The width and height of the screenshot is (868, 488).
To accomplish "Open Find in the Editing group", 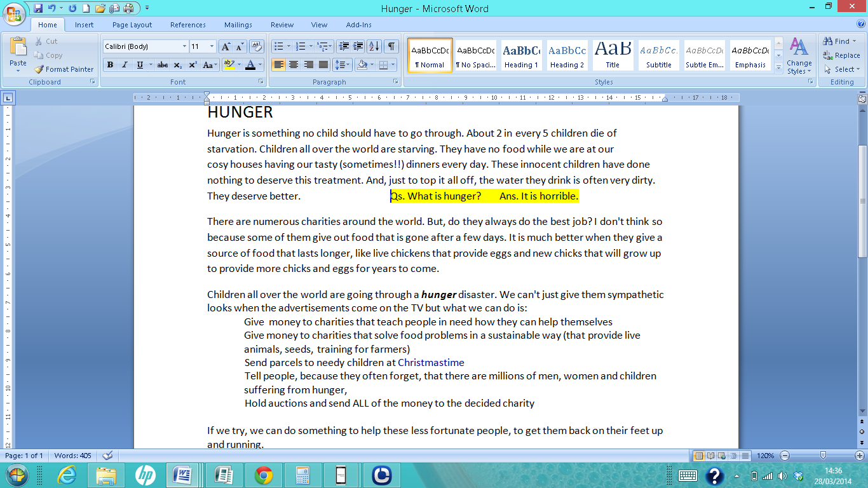I will click(840, 41).
